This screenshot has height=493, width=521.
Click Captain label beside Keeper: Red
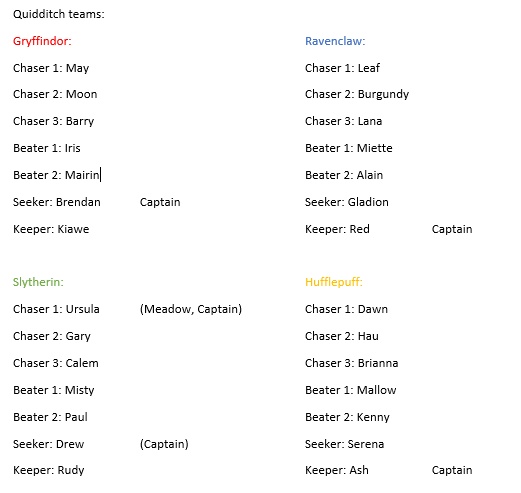pyautogui.click(x=452, y=229)
